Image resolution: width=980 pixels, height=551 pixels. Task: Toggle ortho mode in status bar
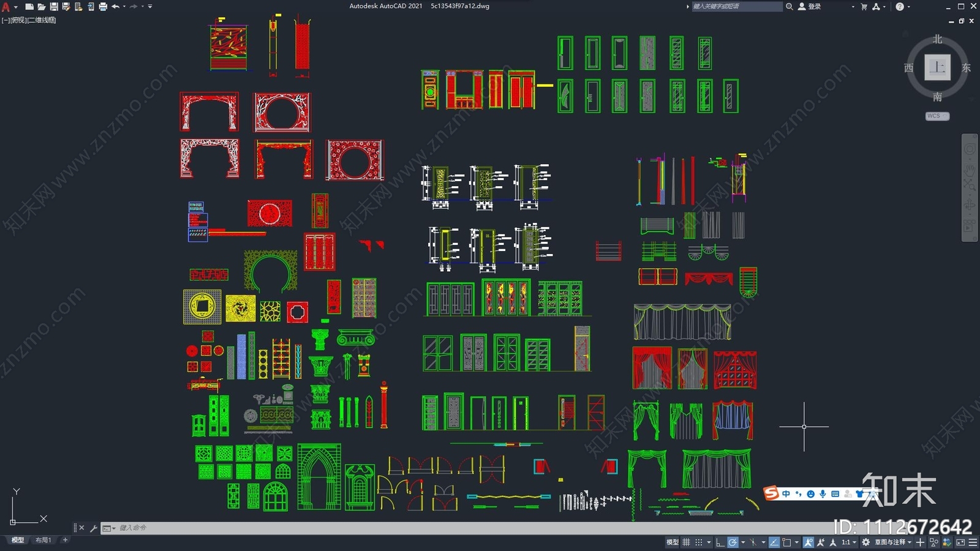tap(720, 542)
